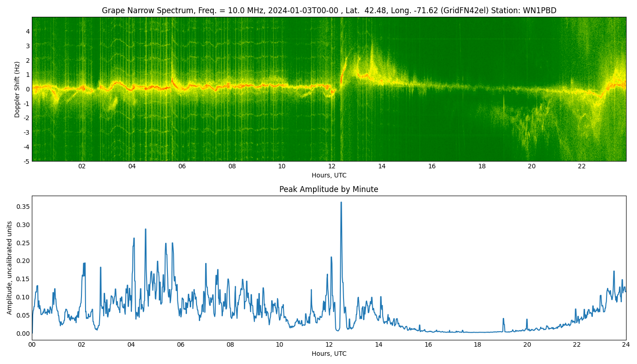This screenshot has width=637, height=364.
Task: Click the 22 hour tick under the spectrogram
Action: [581, 167]
